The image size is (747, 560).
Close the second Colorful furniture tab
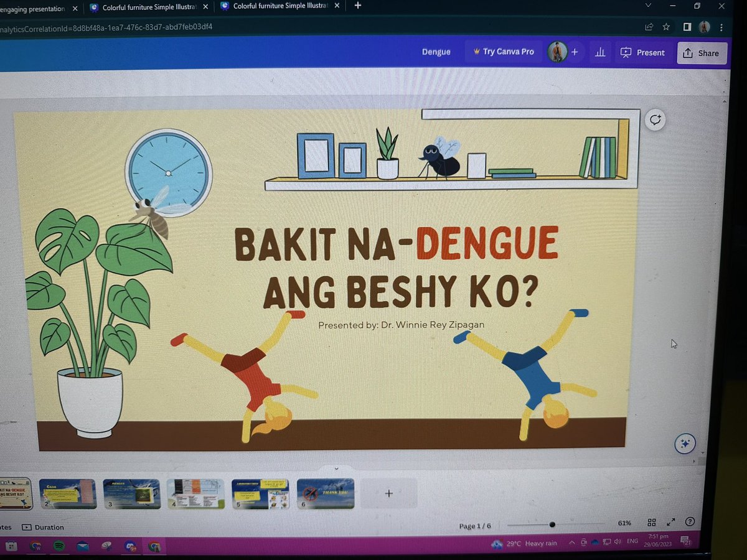[205, 7]
